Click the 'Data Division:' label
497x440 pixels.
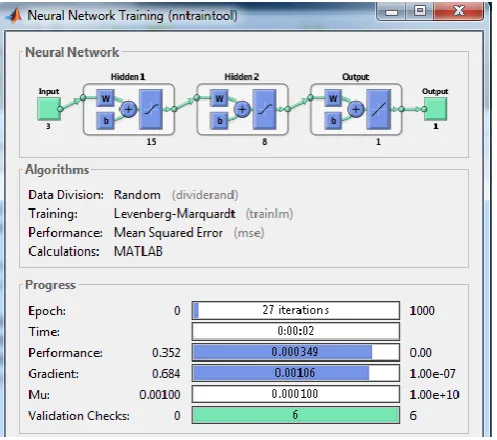pyautogui.click(x=66, y=195)
